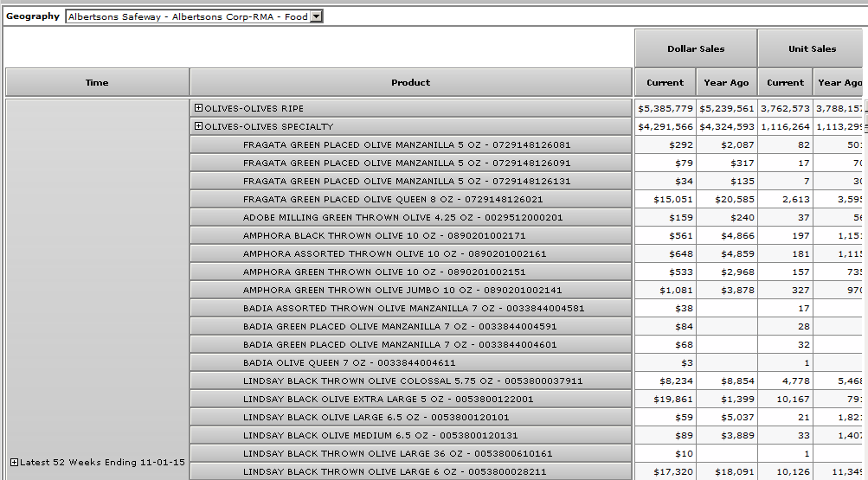Click the Time column header
Screen dimensions: 868x480
(x=97, y=83)
